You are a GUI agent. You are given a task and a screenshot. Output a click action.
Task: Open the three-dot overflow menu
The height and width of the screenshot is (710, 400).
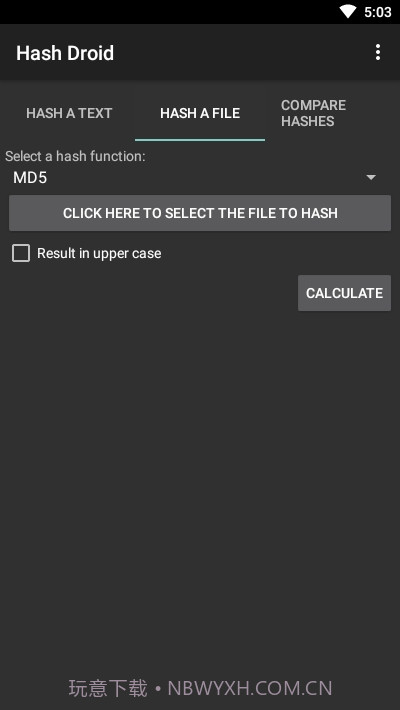pos(377,53)
